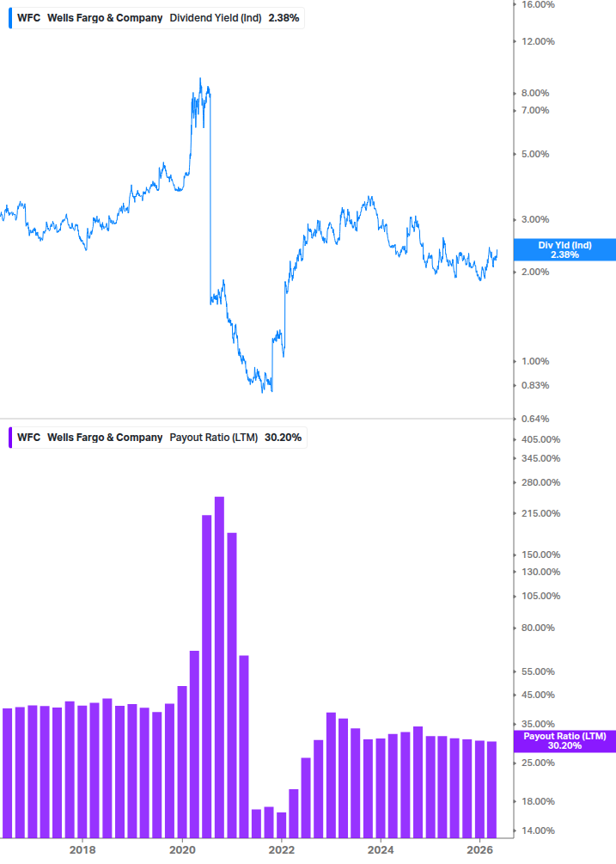Click the 2022 label on the time axis

point(281,849)
